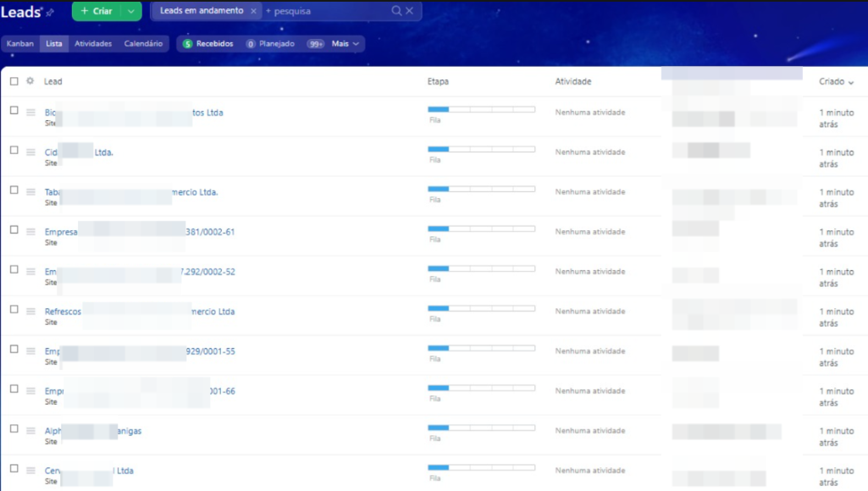This screenshot has height=491, width=868.
Task: Expand the dropdown arrow beside Criar
Action: (130, 11)
